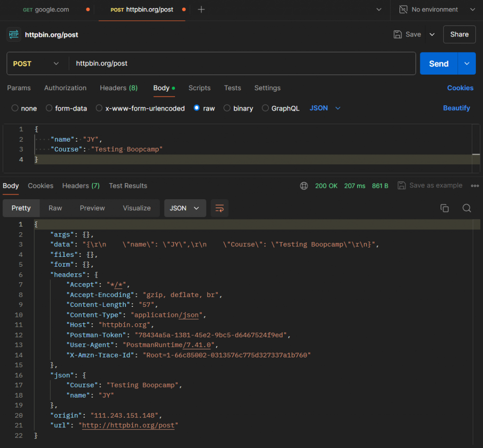The width and height of the screenshot is (483, 448).
Task: Open the Settings tab
Action: pyautogui.click(x=267, y=88)
